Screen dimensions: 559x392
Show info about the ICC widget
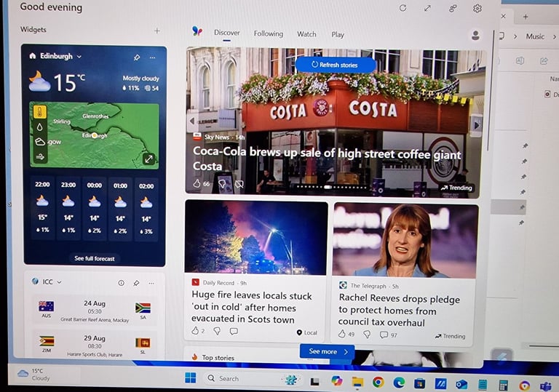click(x=122, y=283)
